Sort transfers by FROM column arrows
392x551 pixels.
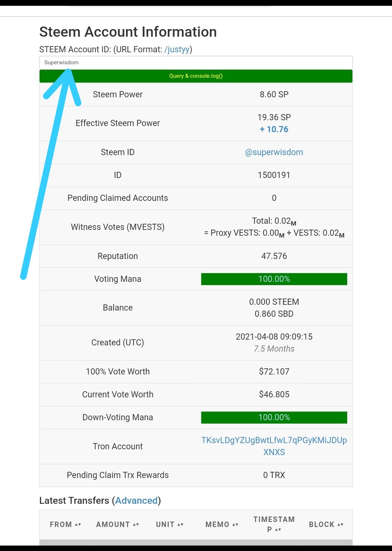(x=78, y=524)
